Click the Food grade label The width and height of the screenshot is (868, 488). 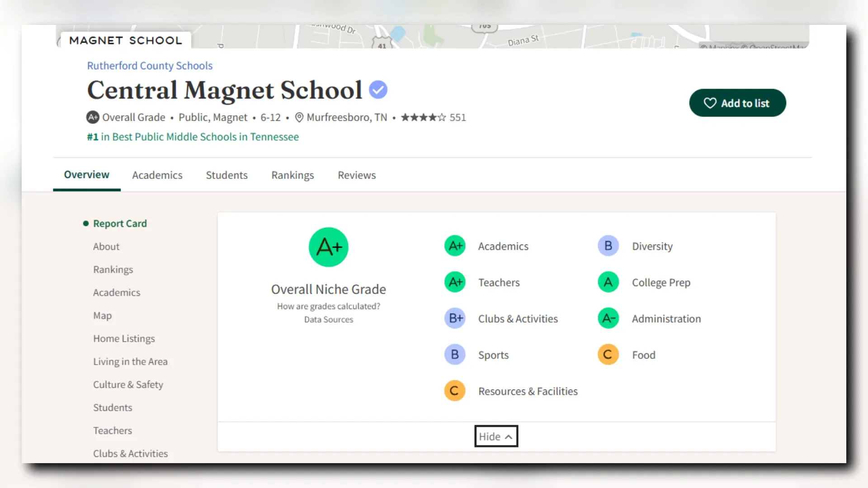644,355
